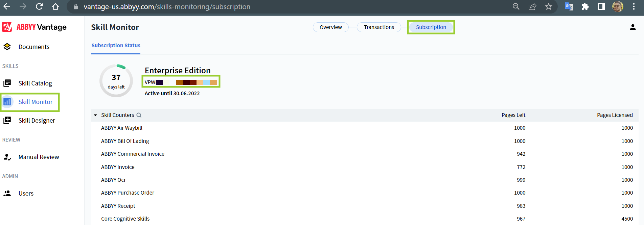Image resolution: width=644 pixels, height=225 pixels.
Task: Open the browser zoom magnifier icon
Action: coord(516,6)
